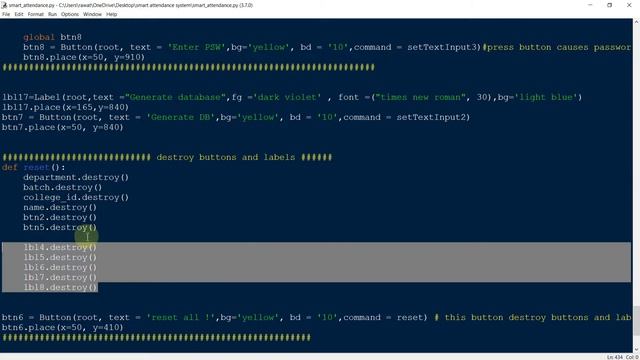Open the File menu

click(6, 14)
